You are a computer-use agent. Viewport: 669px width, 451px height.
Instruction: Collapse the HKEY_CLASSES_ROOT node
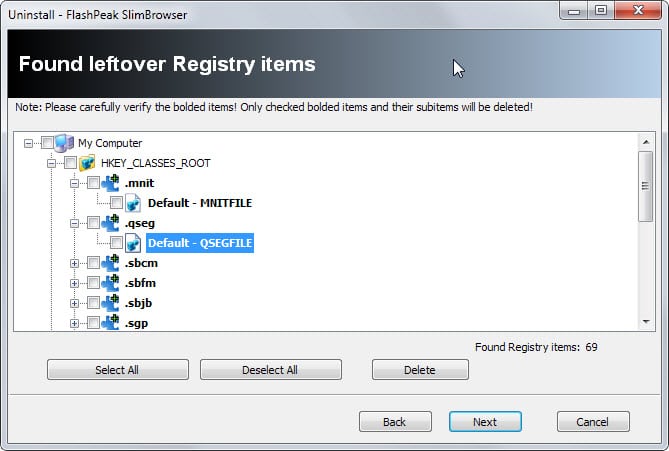pyautogui.click(x=51, y=163)
